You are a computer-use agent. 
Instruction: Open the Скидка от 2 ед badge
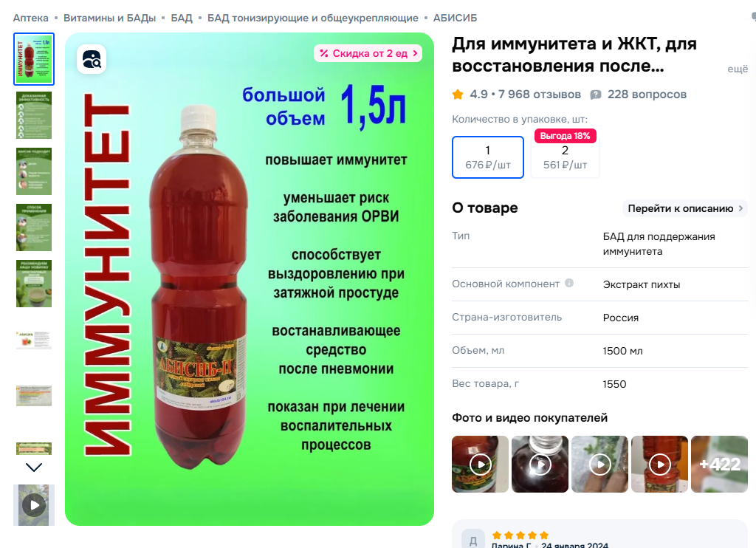coord(368,54)
